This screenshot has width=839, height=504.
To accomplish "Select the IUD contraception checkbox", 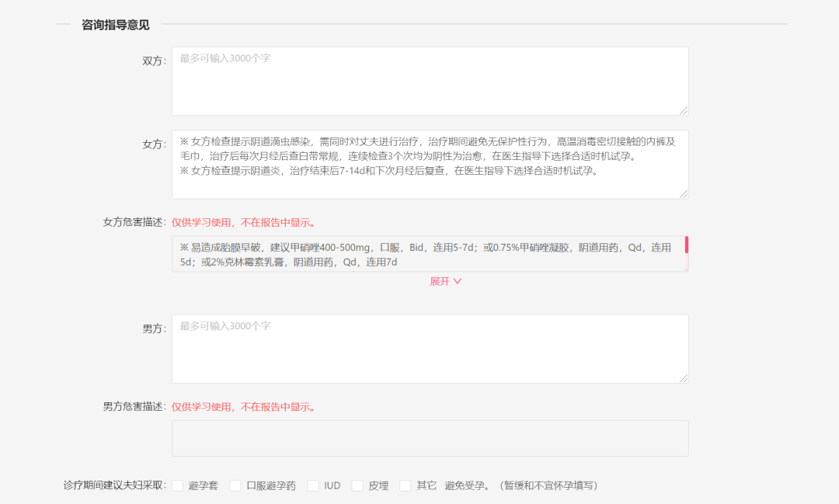I will tap(313, 485).
